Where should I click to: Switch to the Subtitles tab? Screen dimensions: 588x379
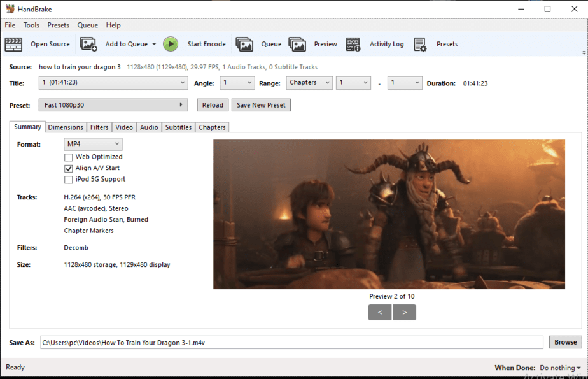tap(178, 127)
